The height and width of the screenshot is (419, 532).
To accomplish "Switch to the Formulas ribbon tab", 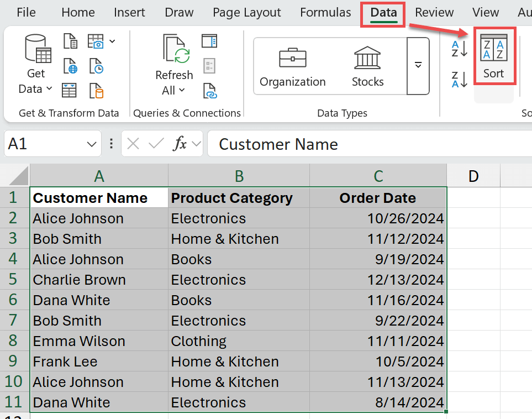I will [325, 13].
